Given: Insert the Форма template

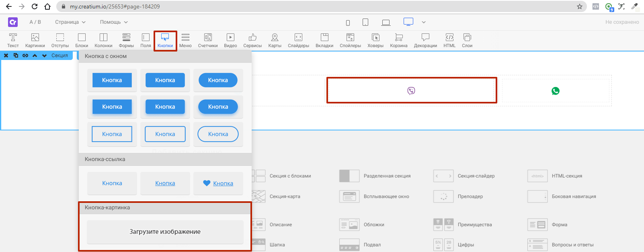Looking at the screenshot, I should pos(548,225).
